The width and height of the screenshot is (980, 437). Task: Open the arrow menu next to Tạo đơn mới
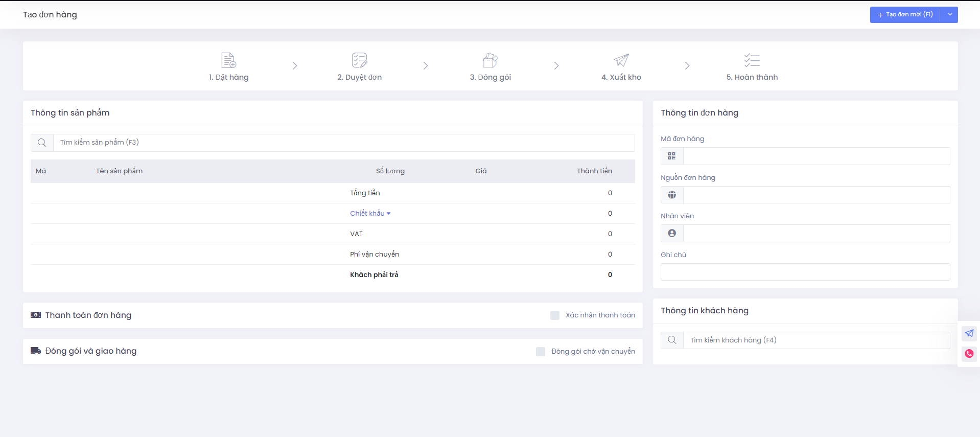[949, 15]
